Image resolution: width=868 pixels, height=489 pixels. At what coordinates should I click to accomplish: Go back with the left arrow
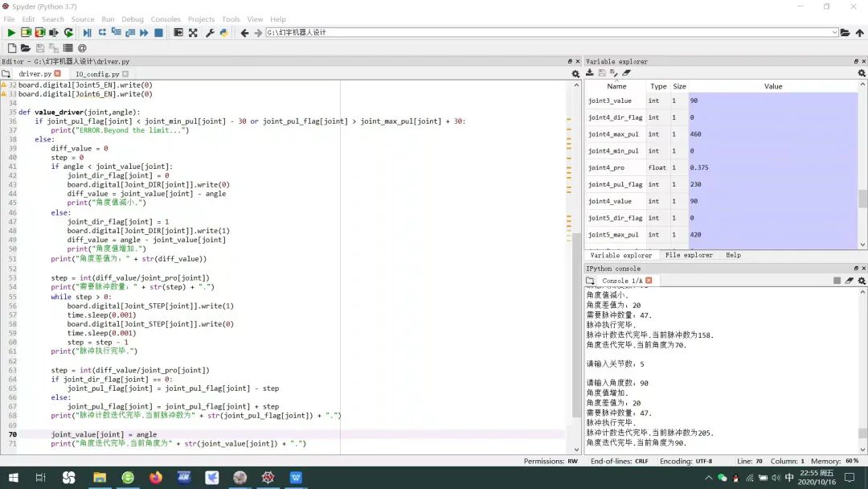(x=244, y=33)
